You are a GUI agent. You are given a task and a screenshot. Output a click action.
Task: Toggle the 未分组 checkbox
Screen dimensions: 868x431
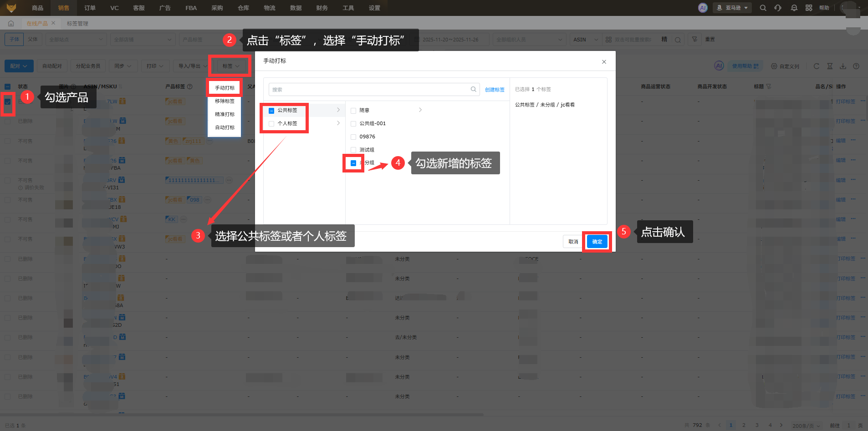(353, 163)
